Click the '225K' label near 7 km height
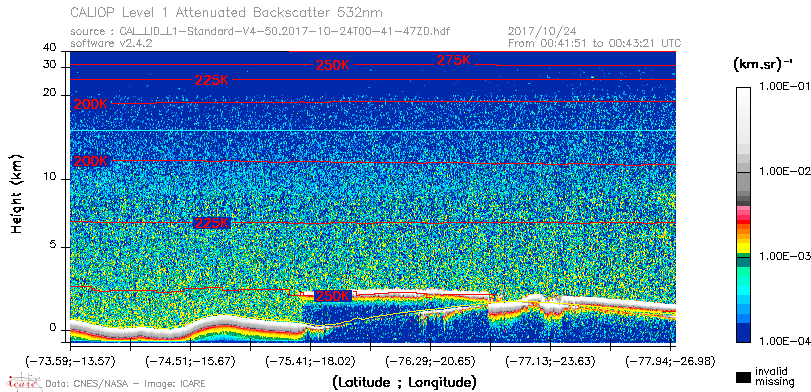Screen dimensions: 811x392 [212, 223]
